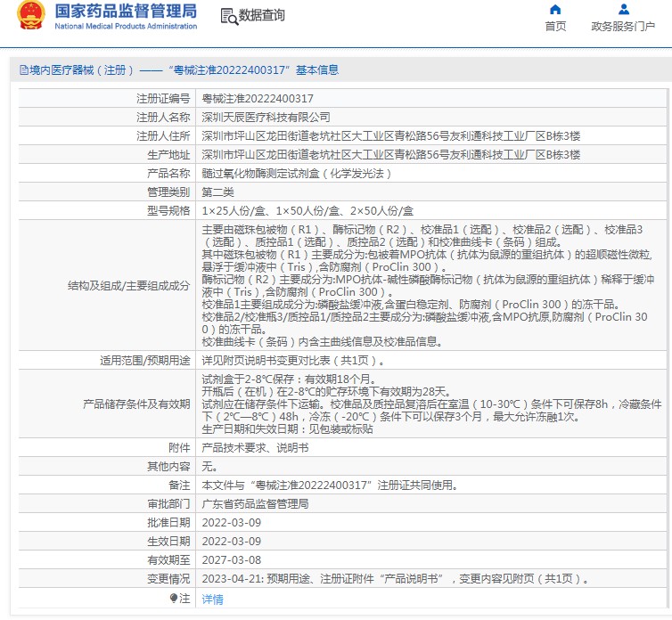Screen dimensions: 672x620
Task: Select product name 髓过氧化物酶测定试剂盒(化学发光法)
Action: point(298,174)
